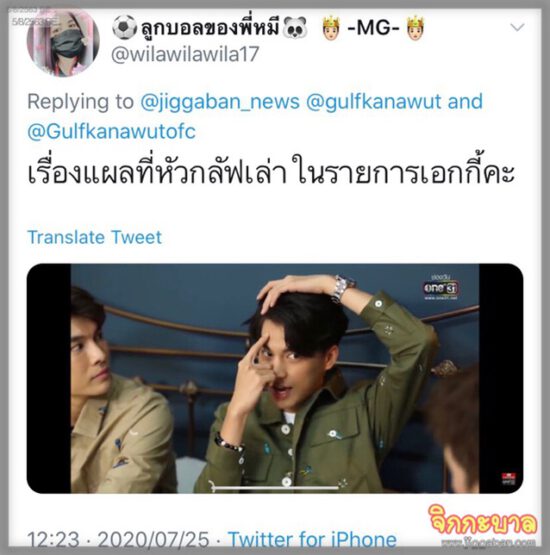
Task: Click the small red logo at video corner
Action: [x=508, y=479]
